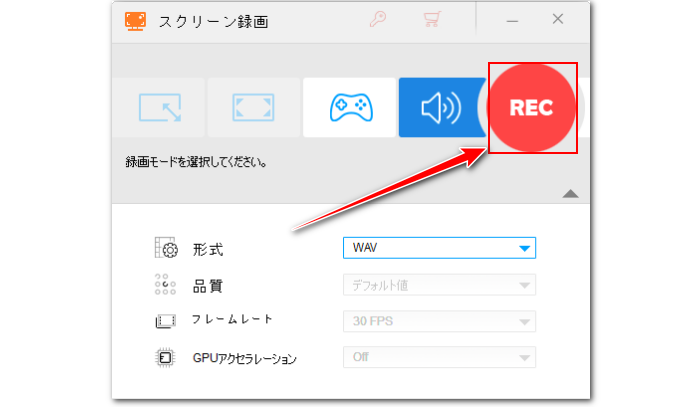Image resolution: width=700 pixels, height=407 pixels.
Task: Click the 品質 quality dots icon
Action: click(165, 285)
